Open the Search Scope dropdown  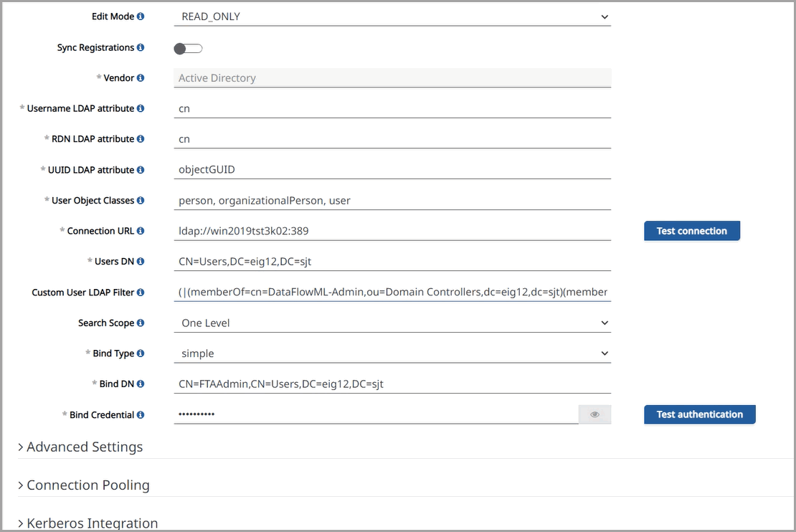coord(392,323)
